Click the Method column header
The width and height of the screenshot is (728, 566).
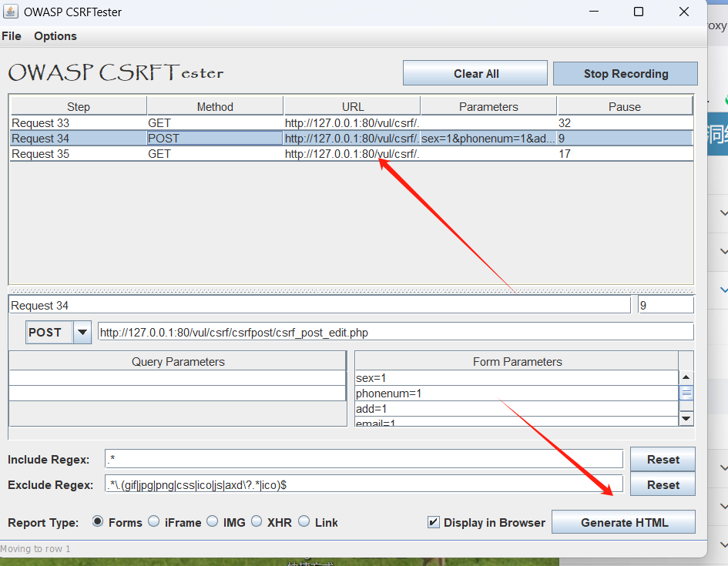coord(215,106)
